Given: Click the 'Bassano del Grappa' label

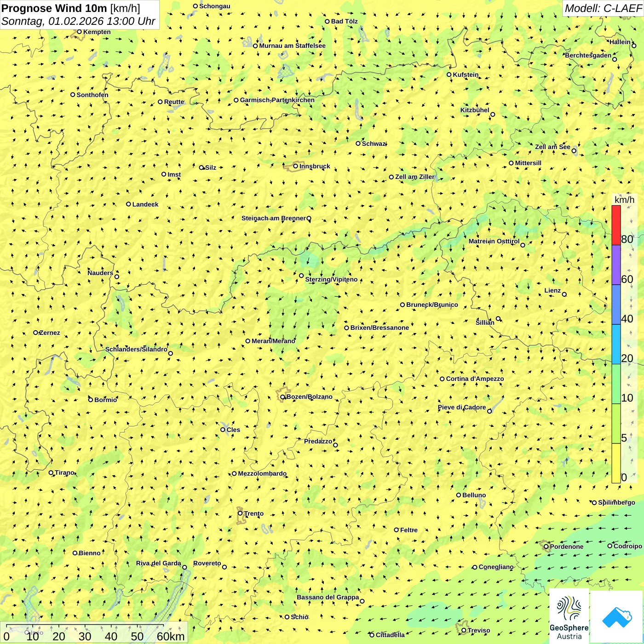Looking at the screenshot, I should [x=328, y=597].
